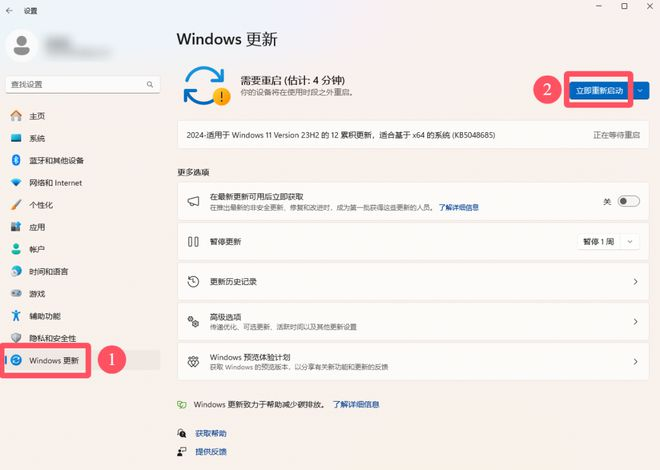The height and width of the screenshot is (470, 660).
Task: Click the 网络和 Internet wifi icon
Action: [x=16, y=183]
